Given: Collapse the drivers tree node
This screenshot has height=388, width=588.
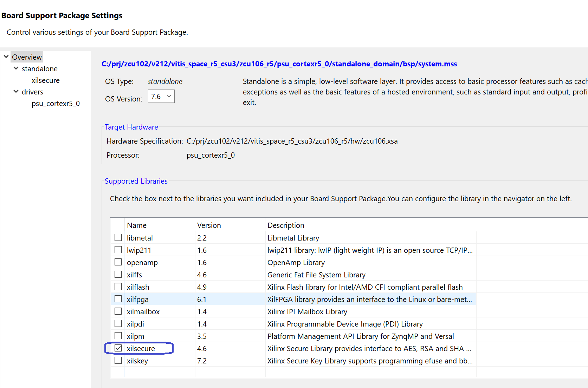Looking at the screenshot, I should point(16,92).
